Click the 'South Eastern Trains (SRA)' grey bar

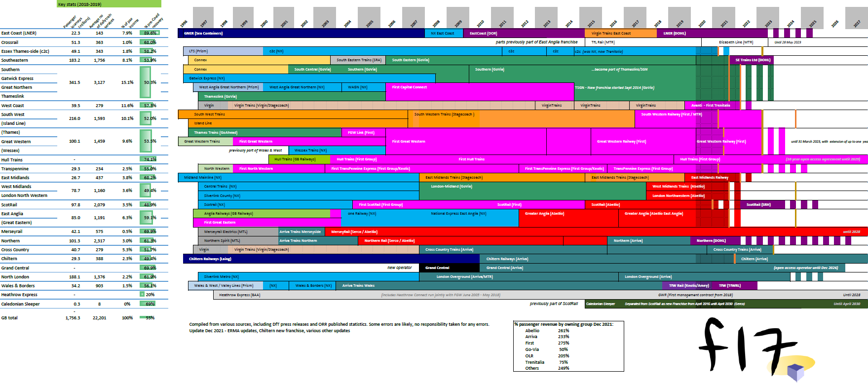[x=358, y=60]
